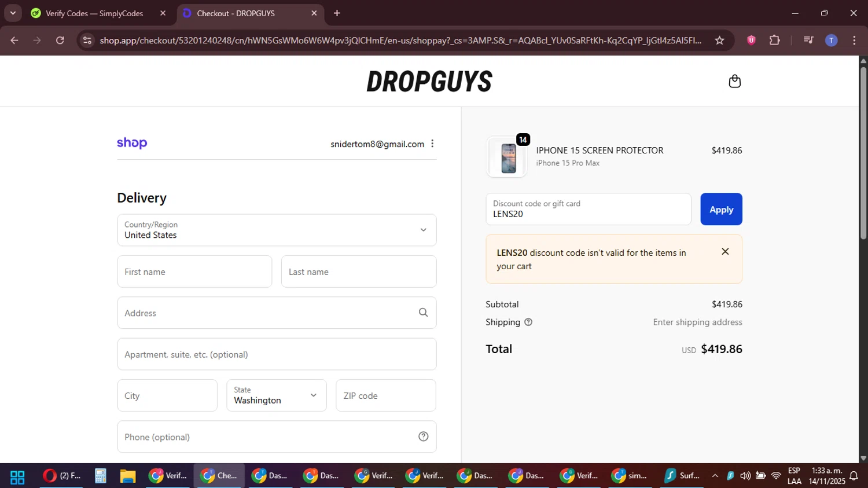This screenshot has width=868, height=488.
Task: Open File Explorer from the taskbar
Action: click(x=127, y=476)
